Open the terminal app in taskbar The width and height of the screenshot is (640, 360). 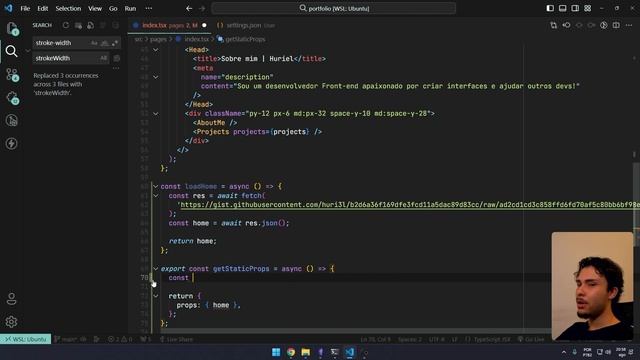click(x=335, y=352)
